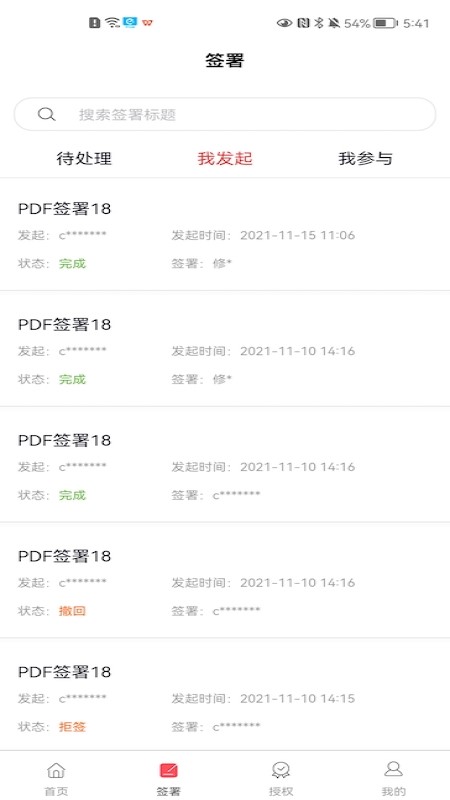This screenshot has height=800, width=450.
Task: Open the 授权 badge icon
Action: click(281, 769)
